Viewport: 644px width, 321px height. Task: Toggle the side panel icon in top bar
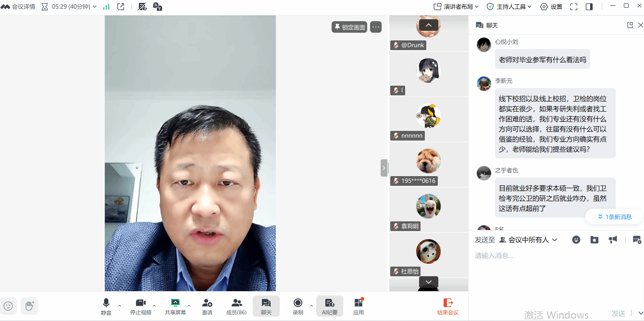pyautogui.click(x=589, y=7)
